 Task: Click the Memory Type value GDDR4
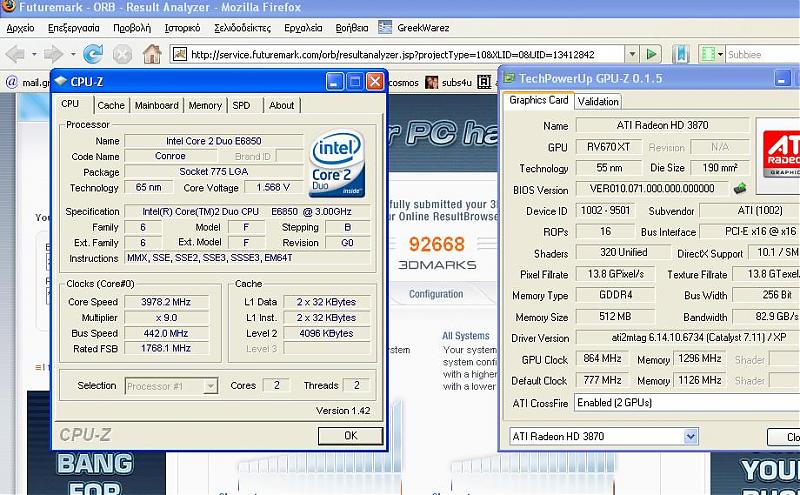point(615,294)
